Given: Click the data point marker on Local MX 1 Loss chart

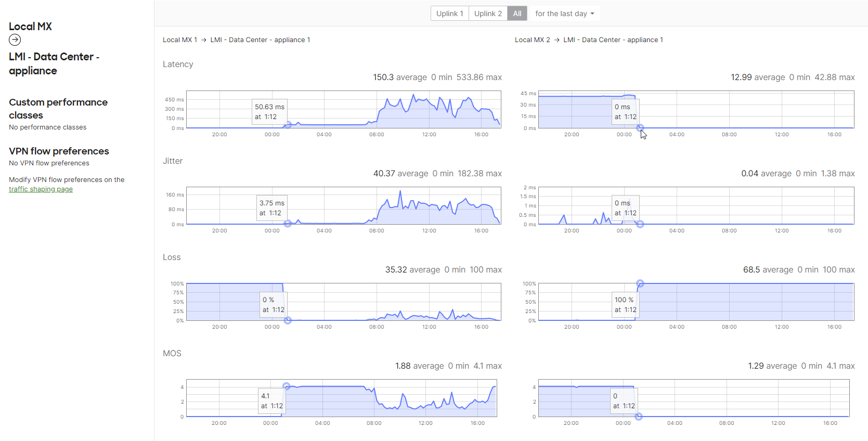Looking at the screenshot, I should [288, 320].
